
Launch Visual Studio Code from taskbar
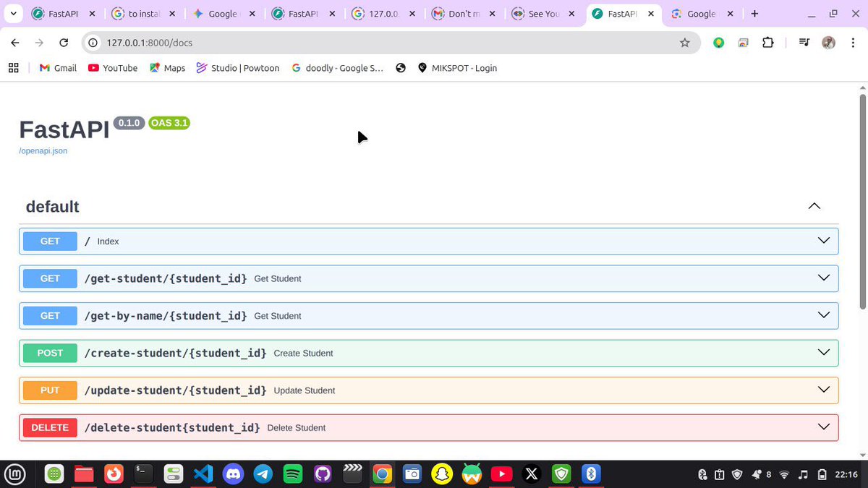204,474
